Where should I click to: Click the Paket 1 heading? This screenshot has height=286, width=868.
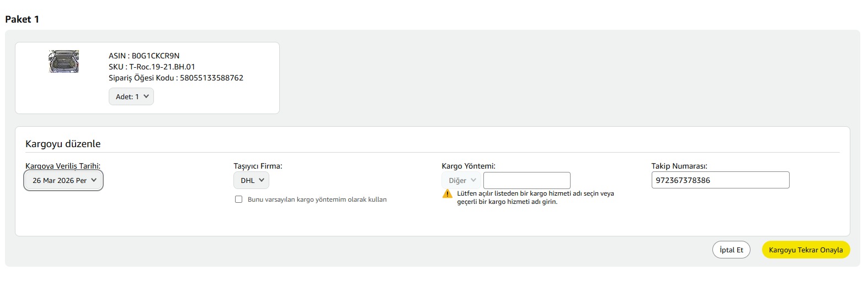(22, 19)
